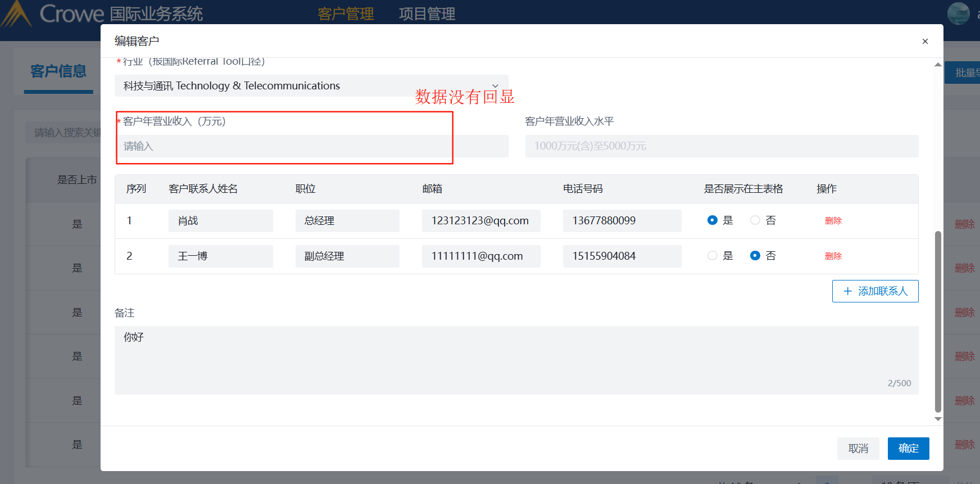Image resolution: width=980 pixels, height=484 pixels.
Task: Click the 客户联系人姓名 column header
Action: (203, 189)
